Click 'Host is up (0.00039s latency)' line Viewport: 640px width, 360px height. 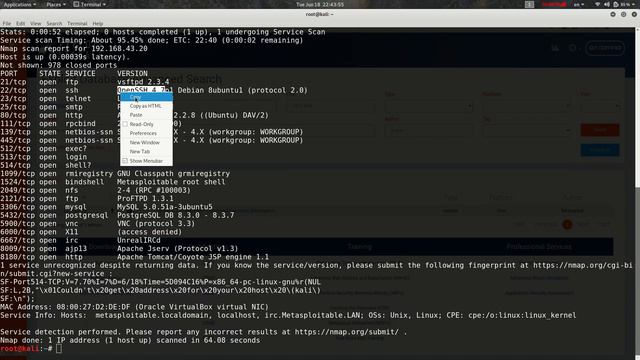65,57
